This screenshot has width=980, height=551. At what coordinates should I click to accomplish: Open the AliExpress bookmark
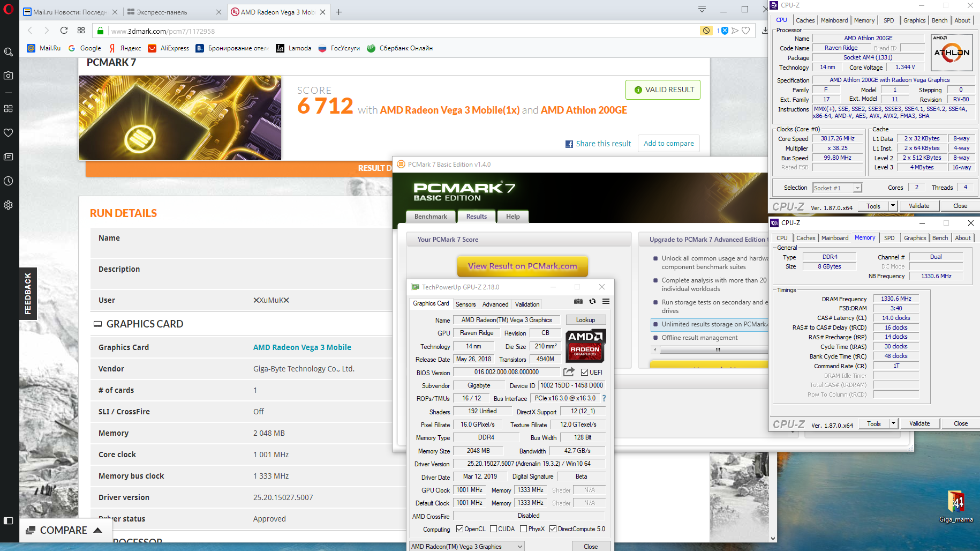click(169, 48)
